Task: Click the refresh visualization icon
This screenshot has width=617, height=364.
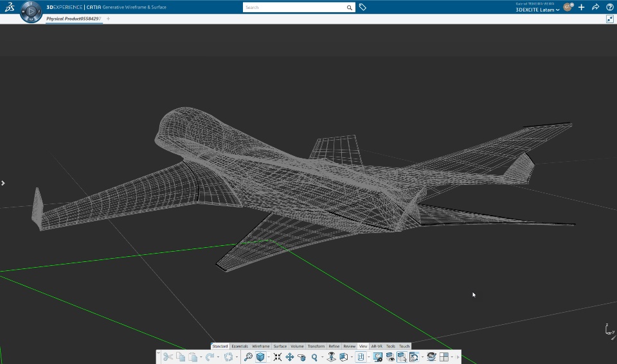Action: [x=414, y=357]
